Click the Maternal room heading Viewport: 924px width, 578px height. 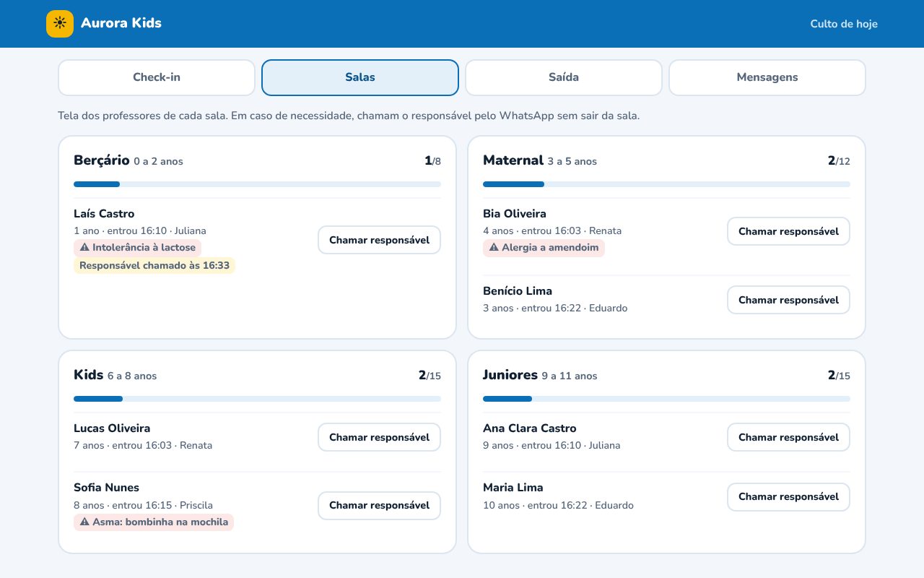pyautogui.click(x=513, y=160)
